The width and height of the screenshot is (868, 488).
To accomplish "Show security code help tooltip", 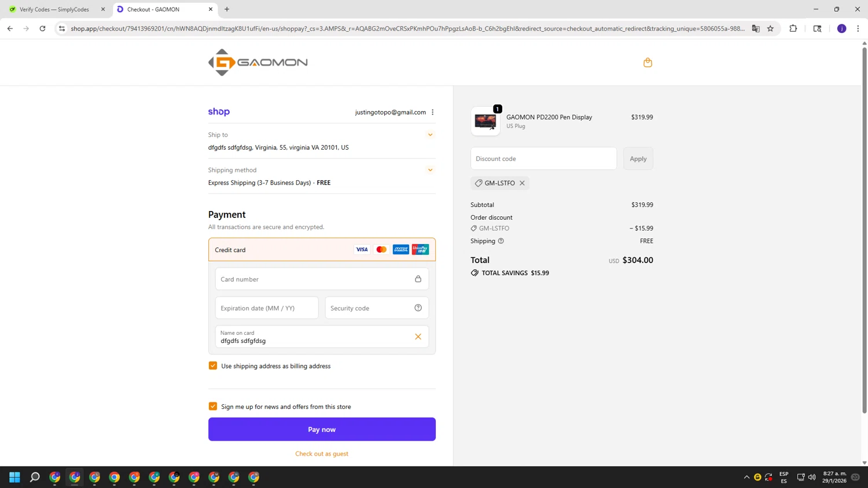I will (418, 308).
